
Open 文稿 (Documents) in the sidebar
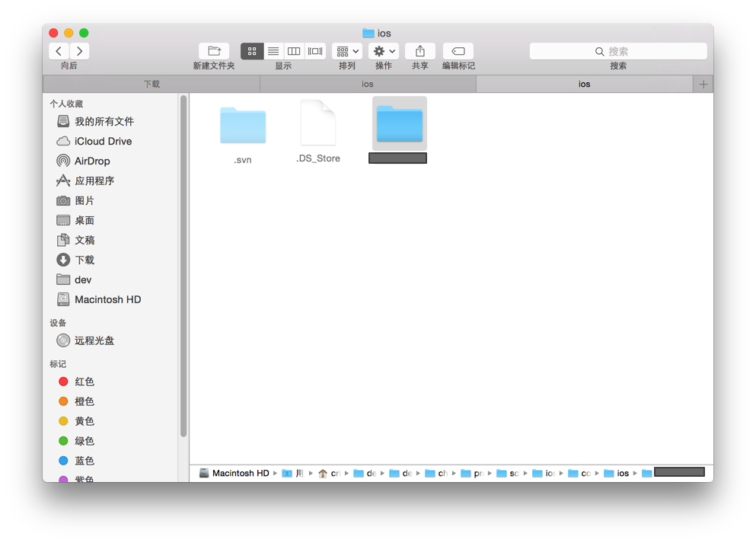[75, 240]
